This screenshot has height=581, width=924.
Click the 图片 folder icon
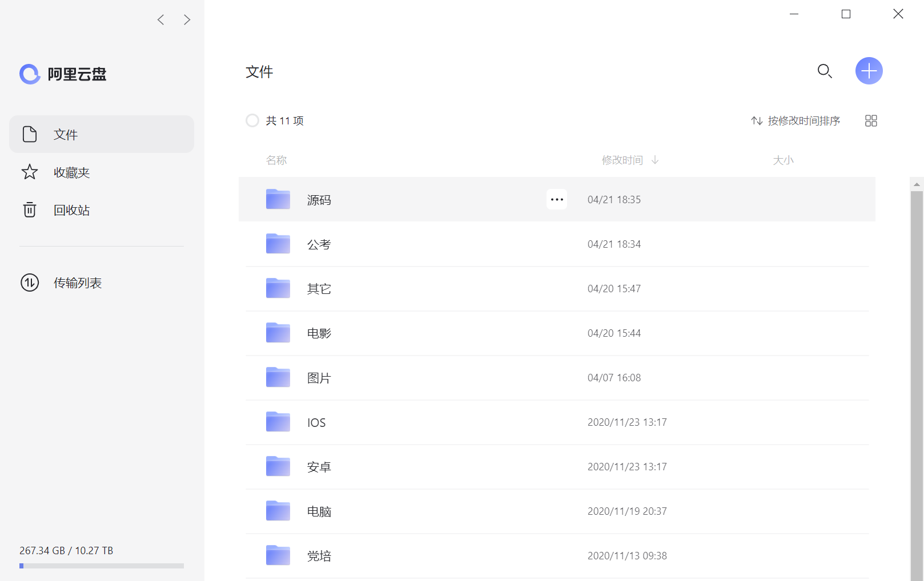[x=278, y=377]
